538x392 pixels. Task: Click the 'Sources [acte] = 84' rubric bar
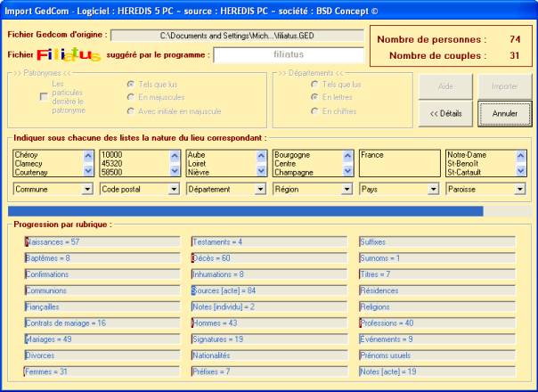[269, 290]
